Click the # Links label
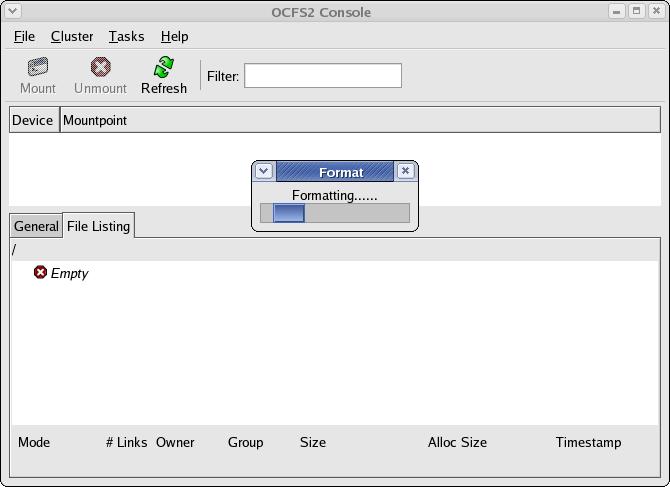670x487 pixels. tap(126, 442)
